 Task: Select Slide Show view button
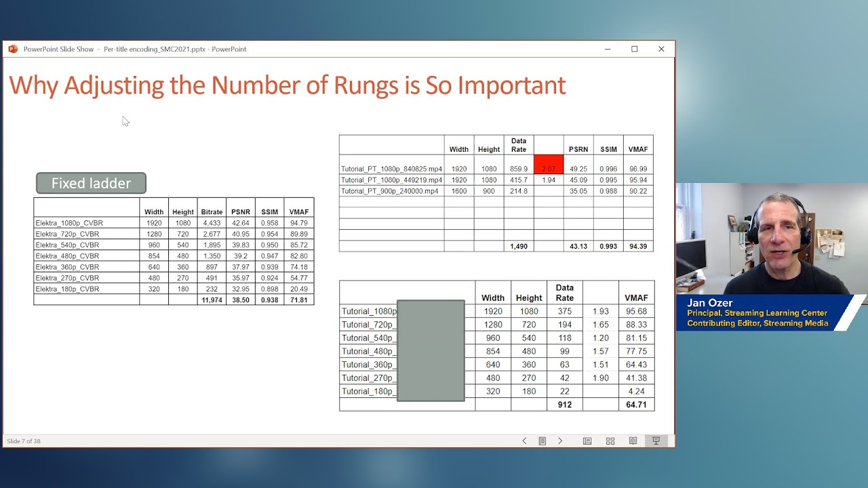pyautogui.click(x=656, y=441)
